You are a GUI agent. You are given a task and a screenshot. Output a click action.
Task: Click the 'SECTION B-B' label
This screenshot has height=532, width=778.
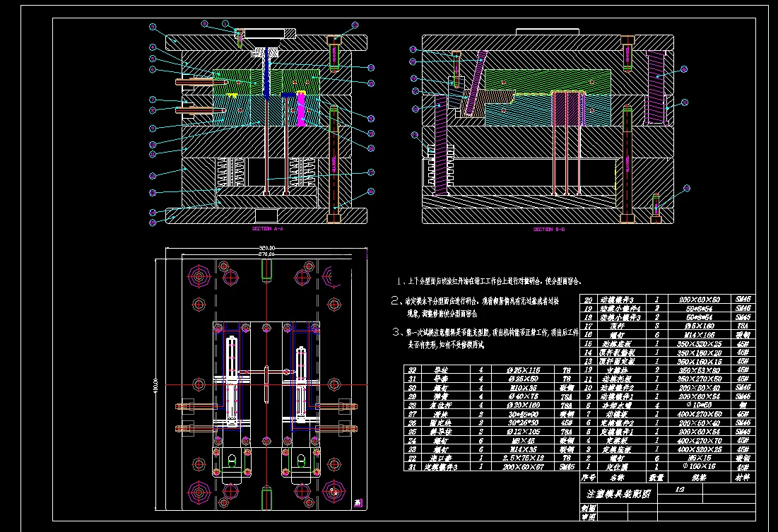click(549, 230)
